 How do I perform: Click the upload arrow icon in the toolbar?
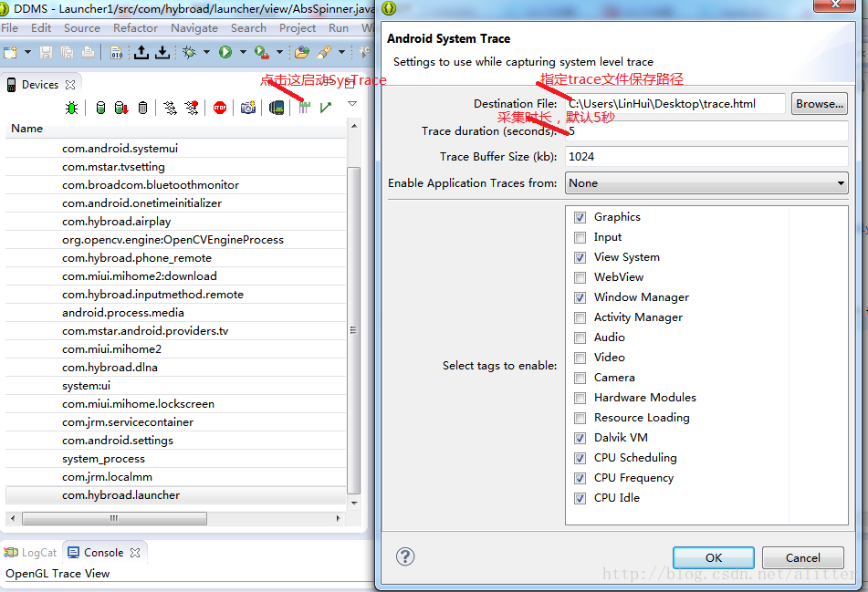click(141, 53)
